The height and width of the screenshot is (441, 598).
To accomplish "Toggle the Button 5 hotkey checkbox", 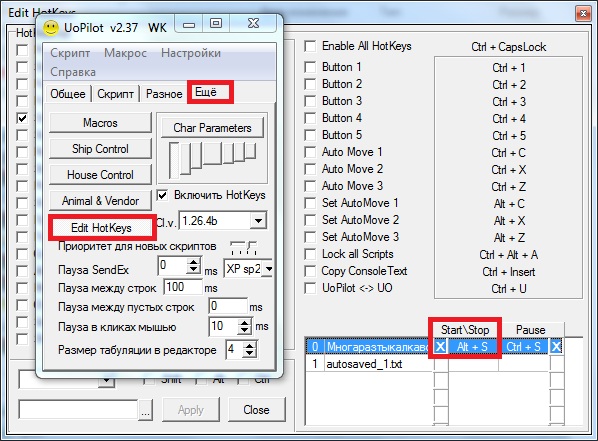I will pyautogui.click(x=310, y=135).
